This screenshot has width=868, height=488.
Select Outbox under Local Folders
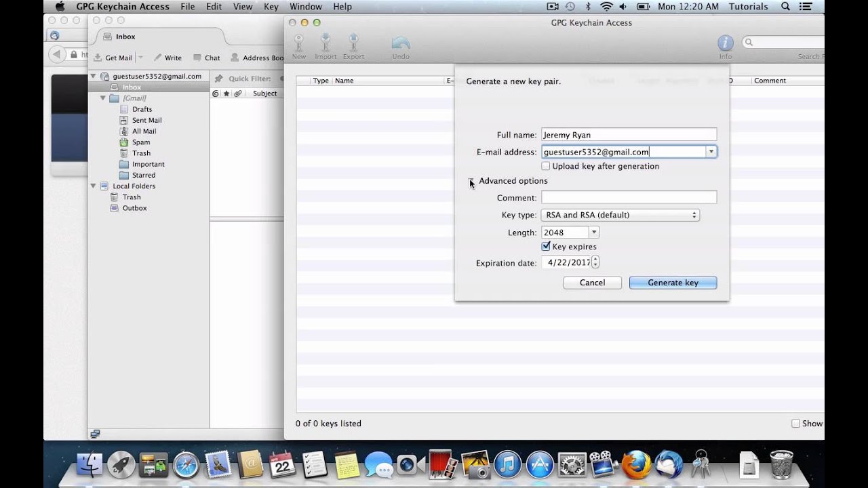(134, 208)
